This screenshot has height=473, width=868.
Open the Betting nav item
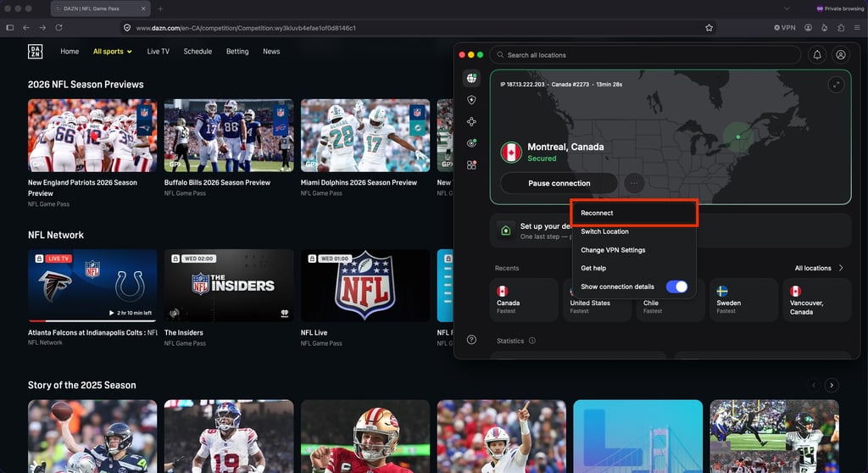click(x=237, y=52)
